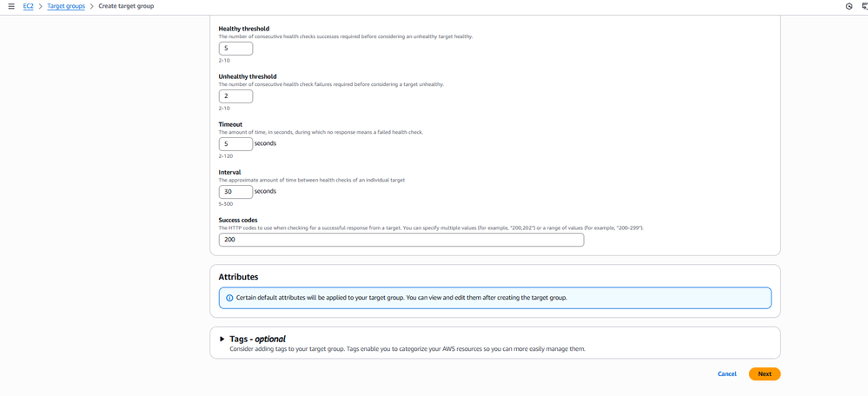Viewport: 868px width, 396px height.
Task: Click the Unhealthy threshold input box
Action: (235, 96)
